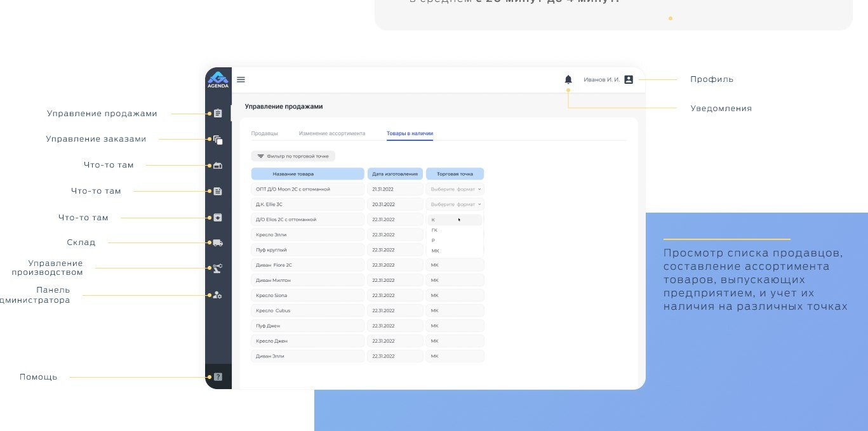Select the ГК option in the open dropdown list

(435, 230)
